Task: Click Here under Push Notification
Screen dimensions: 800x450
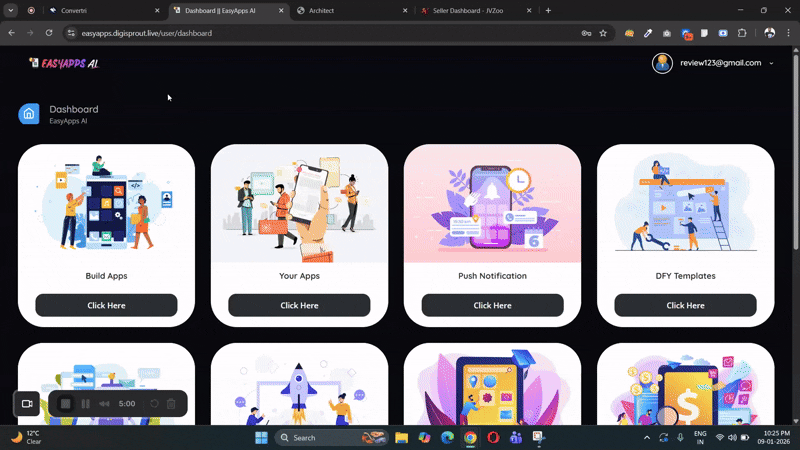Action: click(x=492, y=305)
